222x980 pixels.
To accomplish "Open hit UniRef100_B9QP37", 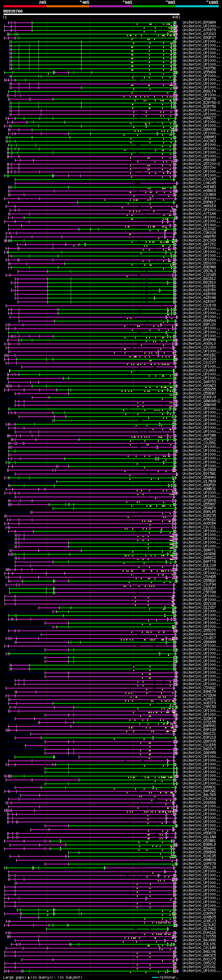I will coord(199,38).
